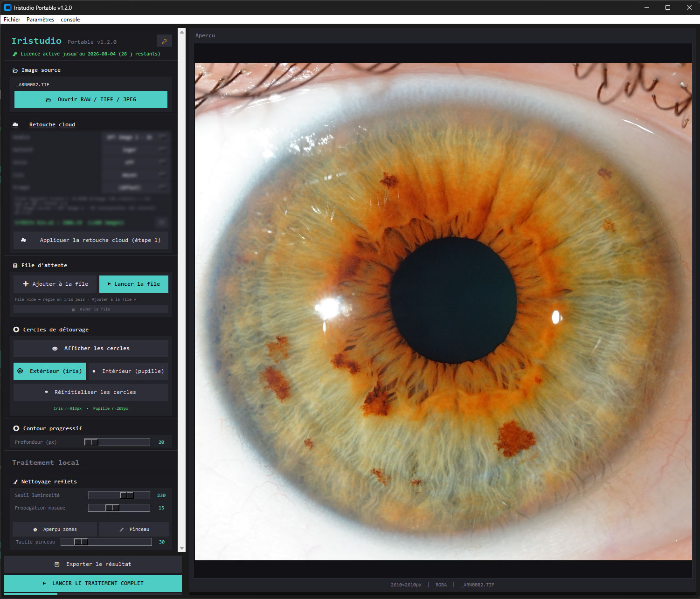
Task: Click the Propagation masque value 15
Action: (x=161, y=508)
